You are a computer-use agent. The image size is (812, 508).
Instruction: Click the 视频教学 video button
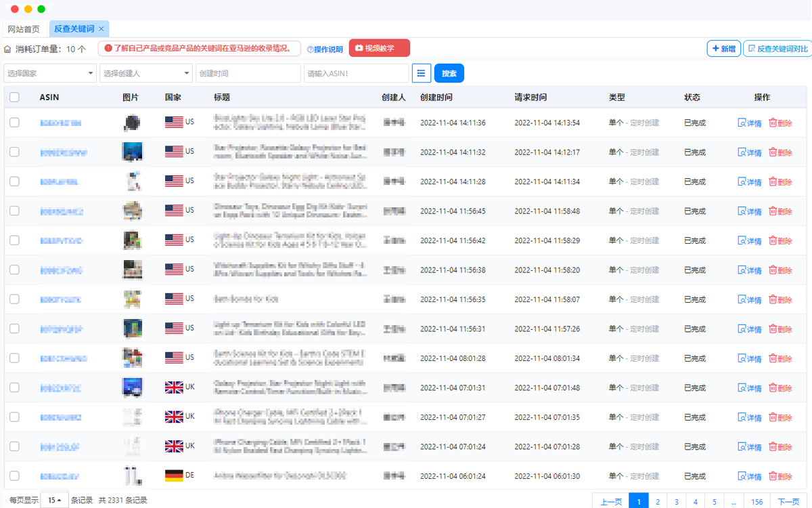(x=379, y=48)
